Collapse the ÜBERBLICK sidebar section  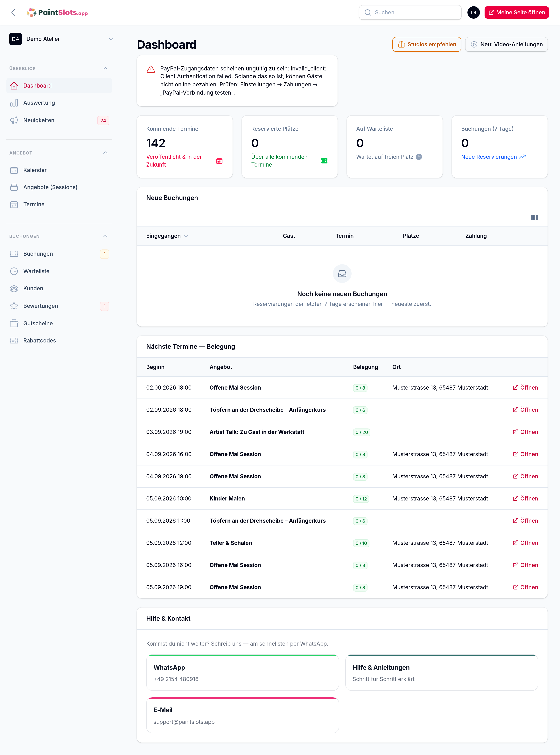pyautogui.click(x=105, y=68)
